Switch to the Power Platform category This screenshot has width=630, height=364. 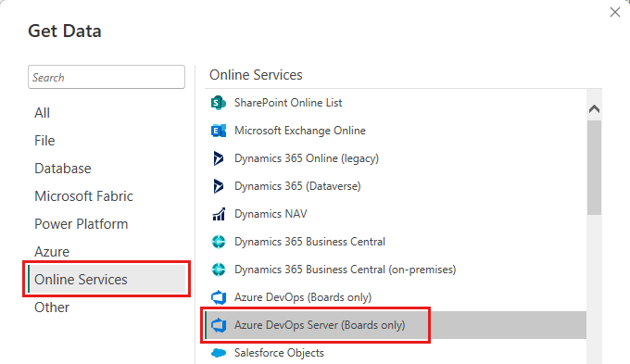82,224
